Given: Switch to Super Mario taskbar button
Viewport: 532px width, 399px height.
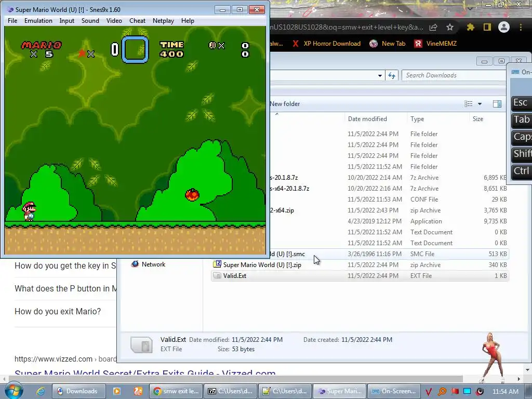Looking at the screenshot, I should [x=339, y=391].
